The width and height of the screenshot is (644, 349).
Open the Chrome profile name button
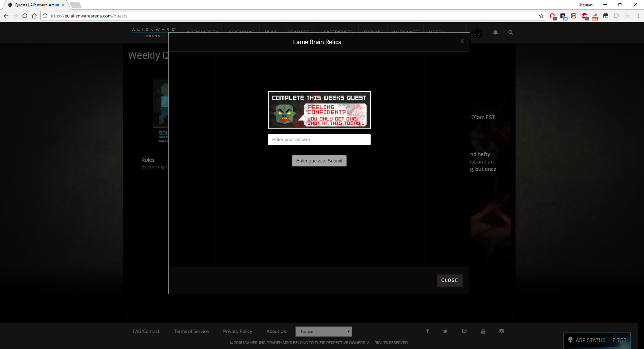[586, 5]
